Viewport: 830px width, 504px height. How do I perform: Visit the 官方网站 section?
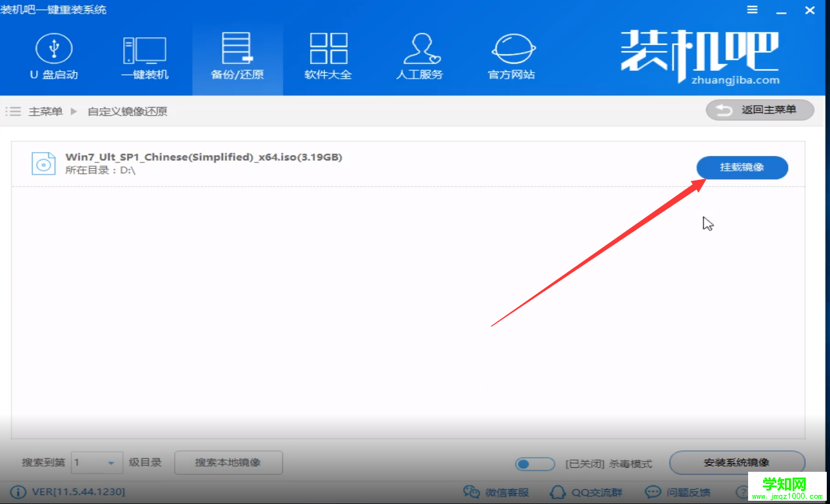pyautogui.click(x=512, y=58)
